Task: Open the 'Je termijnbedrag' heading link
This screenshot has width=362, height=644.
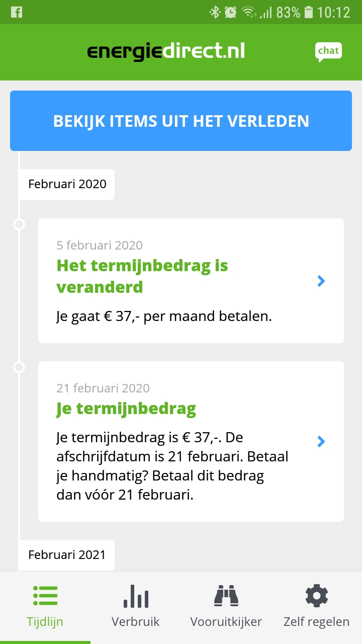Action: tap(126, 409)
